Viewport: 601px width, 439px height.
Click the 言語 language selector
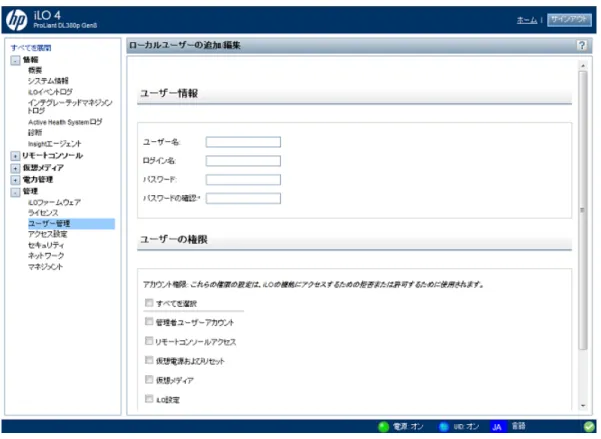coord(519,426)
